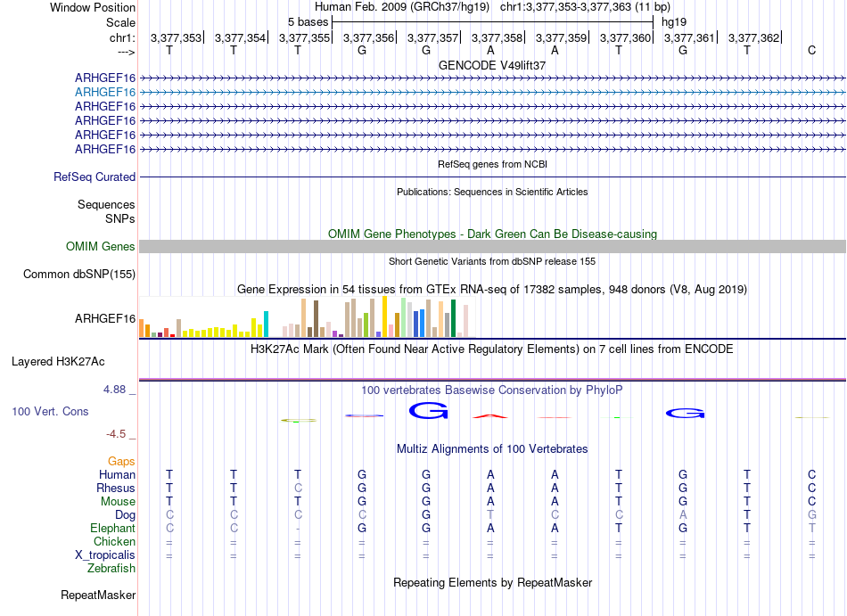This screenshot has height=616, width=847.
Task: Click the ARHGEF16 label beside GTEx bar chart
Action: 105,318
